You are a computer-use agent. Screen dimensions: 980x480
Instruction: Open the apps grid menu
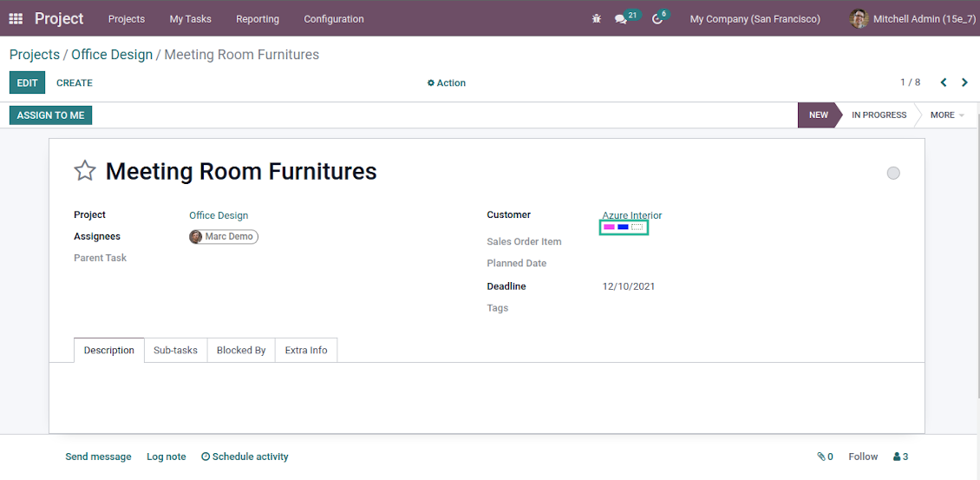pyautogui.click(x=16, y=18)
